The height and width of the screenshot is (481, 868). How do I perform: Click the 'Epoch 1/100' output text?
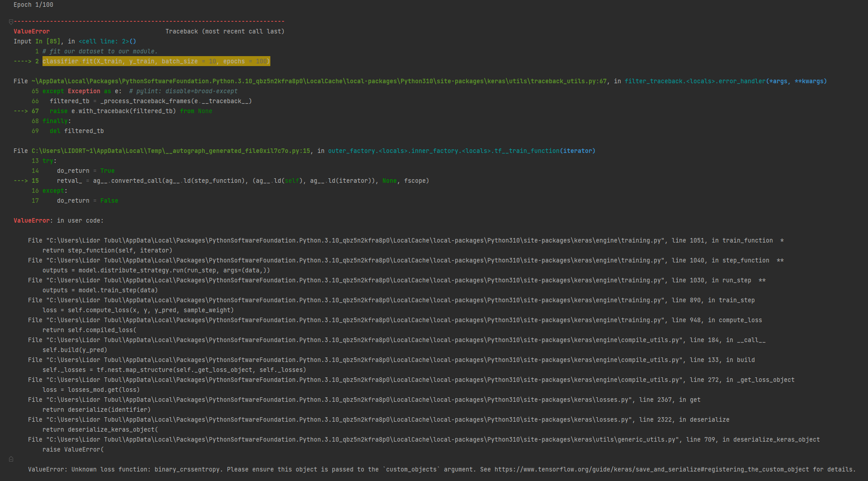33,5
